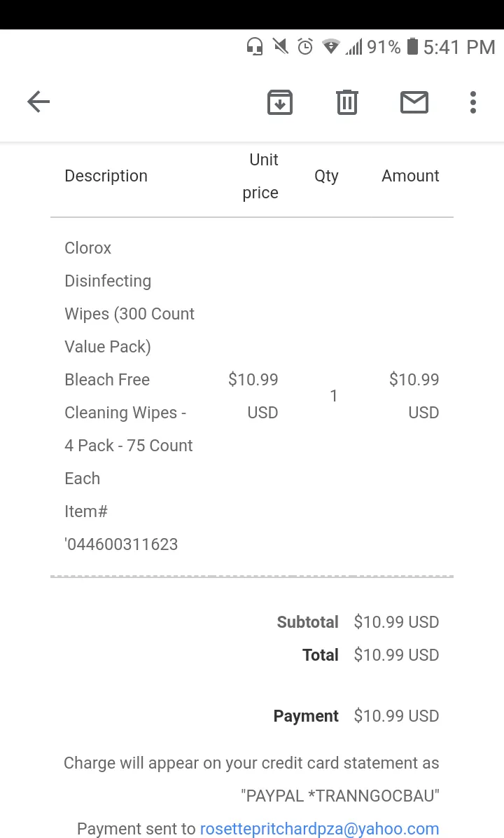The image size is (504, 838).
Task: Tap the alarm clock status icon
Action: (x=305, y=46)
